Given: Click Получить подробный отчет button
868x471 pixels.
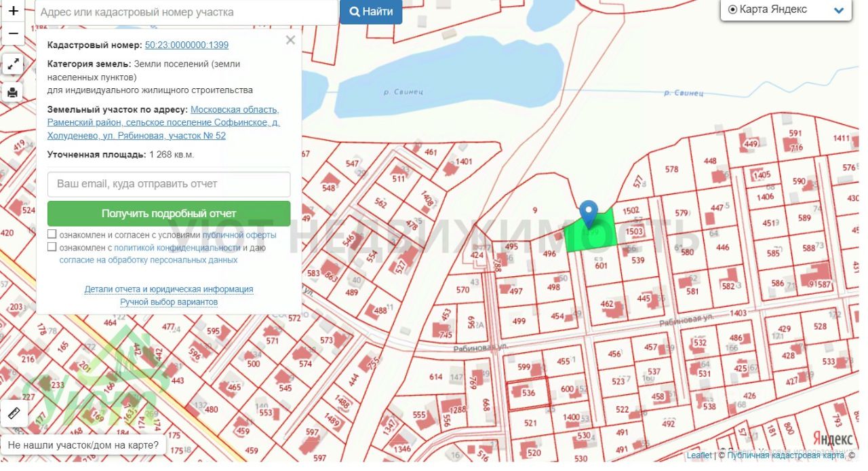Looking at the screenshot, I should (169, 213).
